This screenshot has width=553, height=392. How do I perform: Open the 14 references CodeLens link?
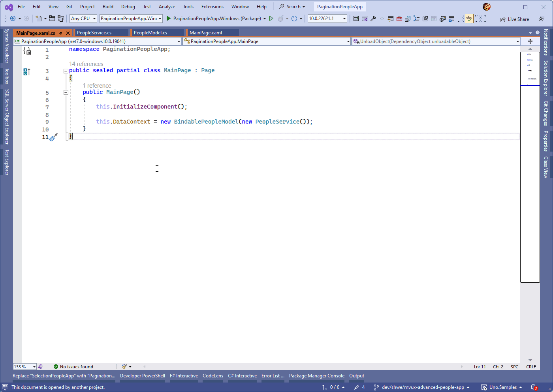[86, 64]
